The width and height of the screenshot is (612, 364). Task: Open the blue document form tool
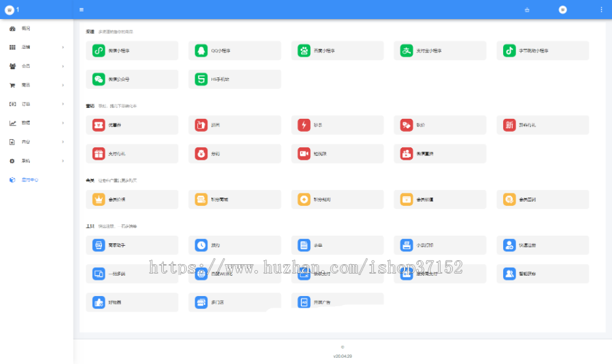[x=337, y=245]
